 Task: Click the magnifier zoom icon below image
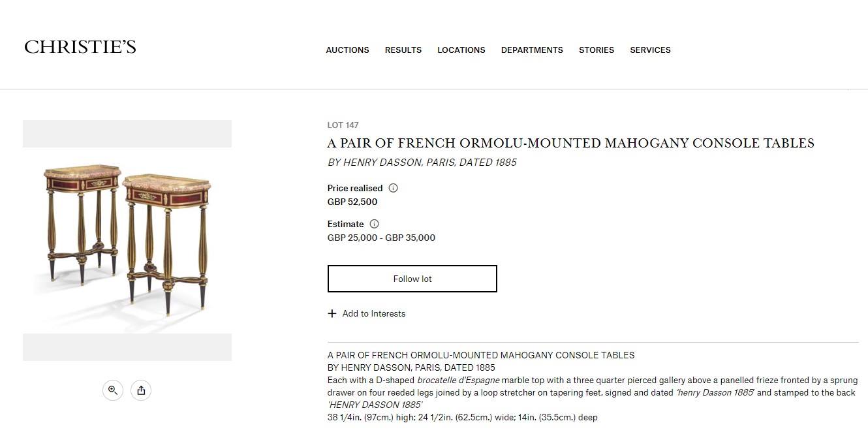(113, 390)
